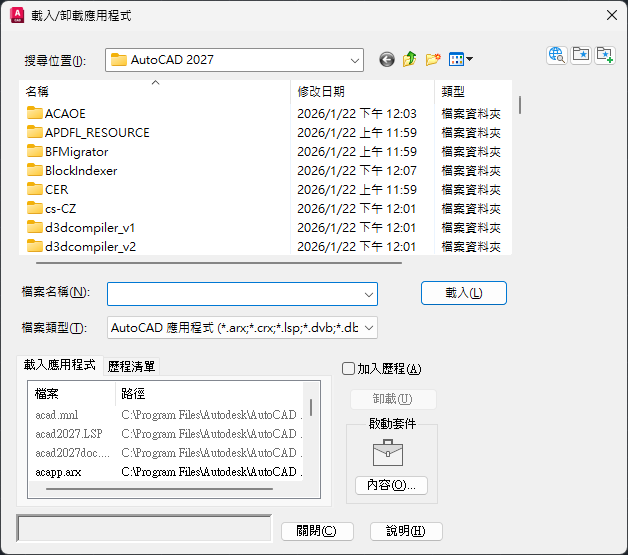Select acad.mnl in loaded list
Image resolution: width=628 pixels, height=555 pixels.
click(57, 415)
